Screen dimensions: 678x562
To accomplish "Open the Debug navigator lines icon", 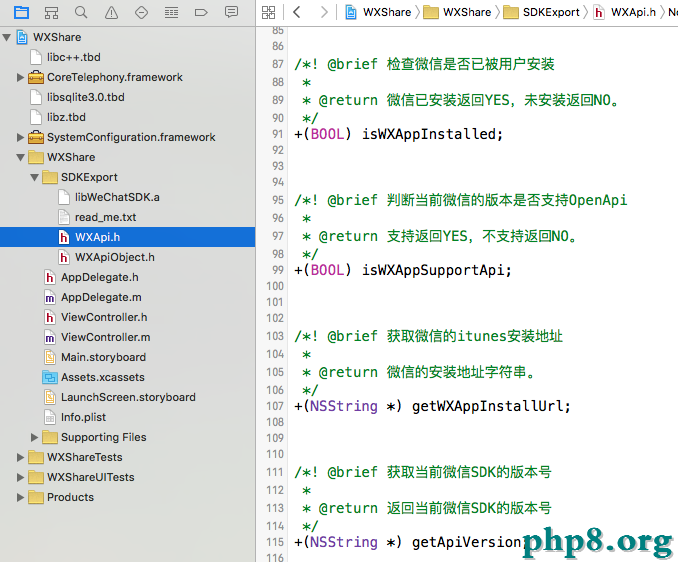I will [x=171, y=13].
